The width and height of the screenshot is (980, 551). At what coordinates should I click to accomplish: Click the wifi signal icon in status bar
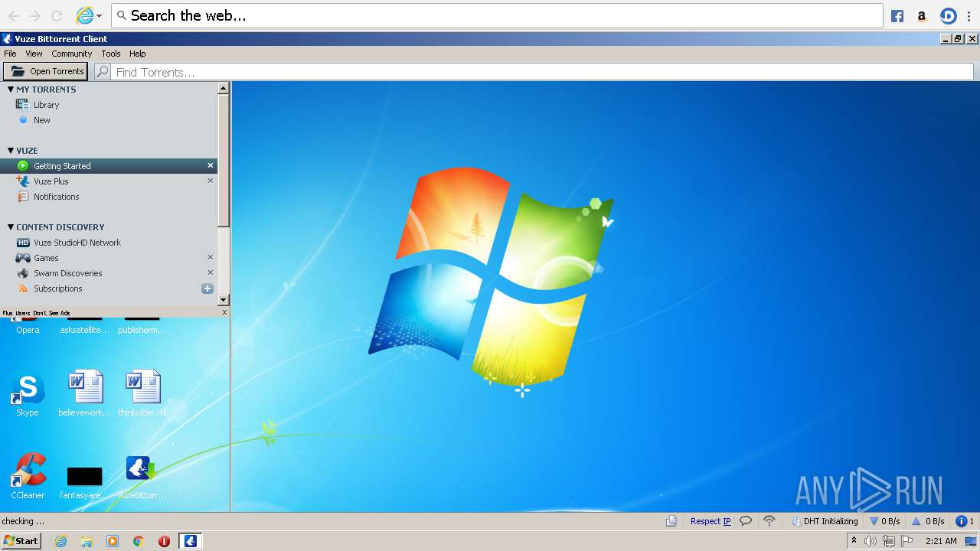click(769, 521)
